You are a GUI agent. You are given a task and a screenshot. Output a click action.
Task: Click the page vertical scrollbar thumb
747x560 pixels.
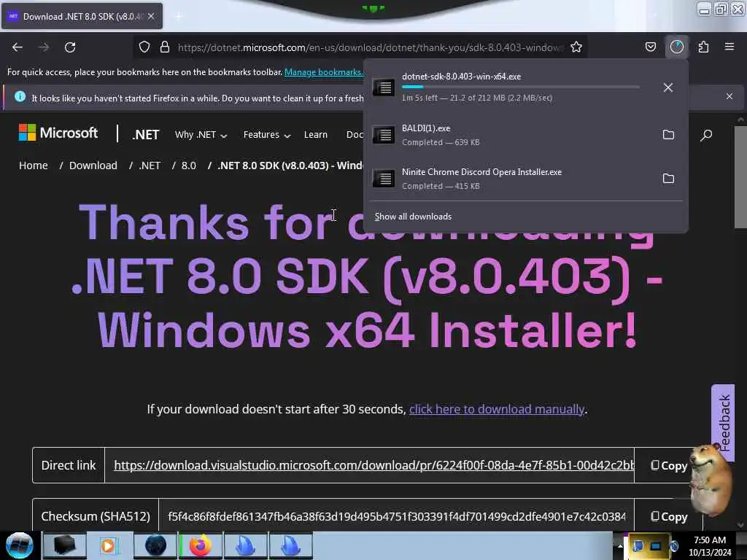click(x=740, y=177)
